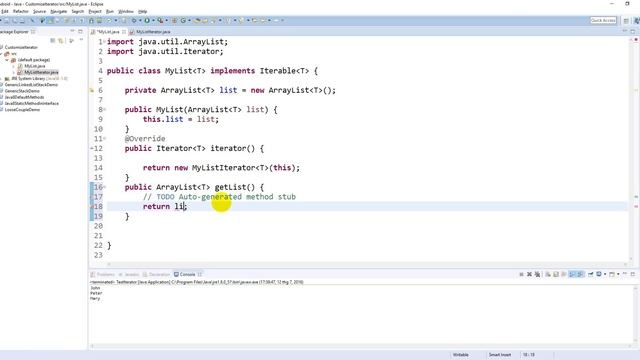Screen dimensions: 640x360
Task: Click the error marker on line 18
Action: pyautogui.click(x=92, y=207)
